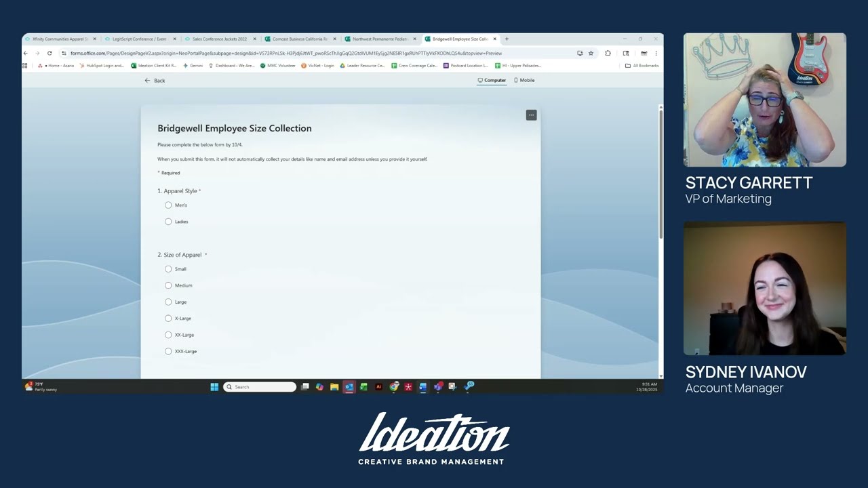The height and width of the screenshot is (488, 868).
Task: Open the Gemini bookmark
Action: click(x=193, y=66)
